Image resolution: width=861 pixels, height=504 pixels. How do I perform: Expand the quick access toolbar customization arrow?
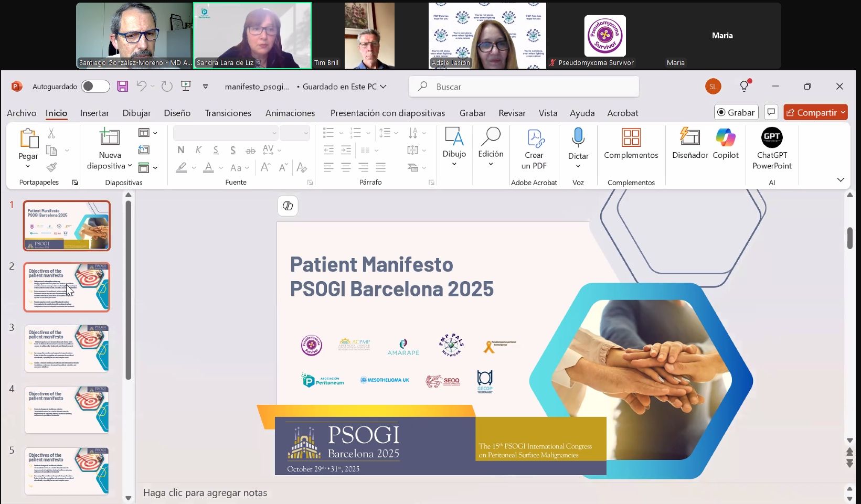[206, 87]
